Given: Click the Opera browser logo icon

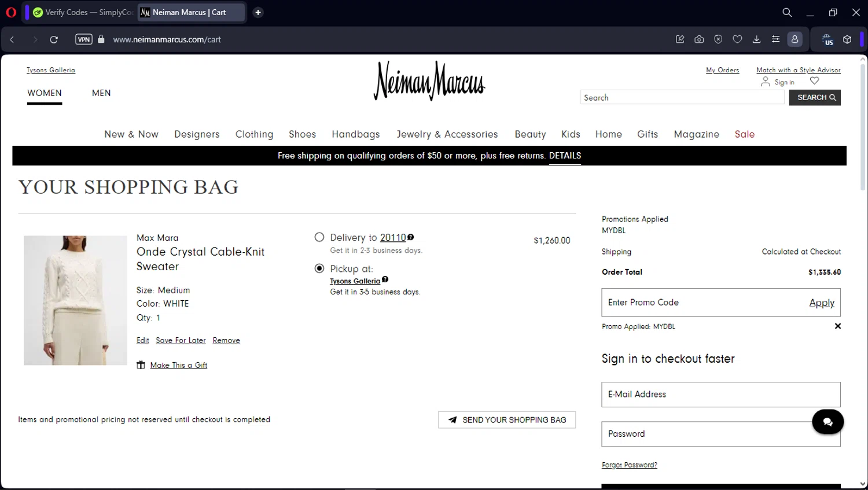Looking at the screenshot, I should [10, 12].
